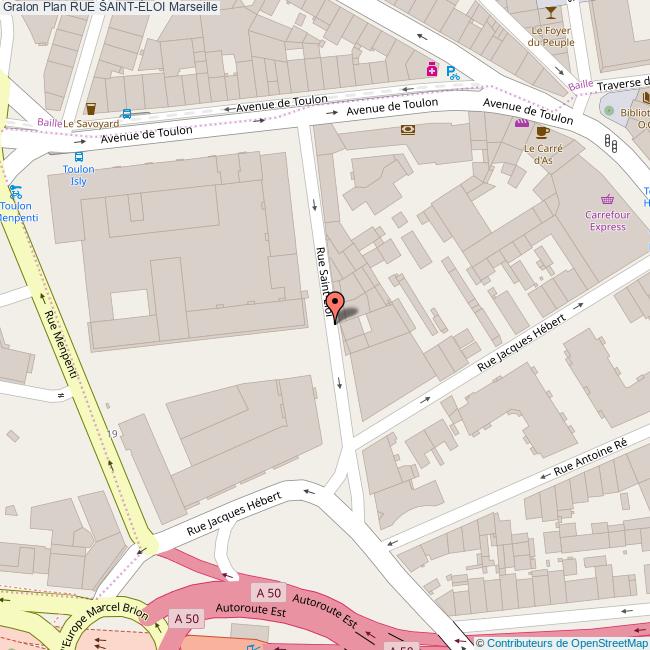The height and width of the screenshot is (650, 650).
Task: Select the Toulon Menpenti bike rental icon
Action: [x=15, y=192]
